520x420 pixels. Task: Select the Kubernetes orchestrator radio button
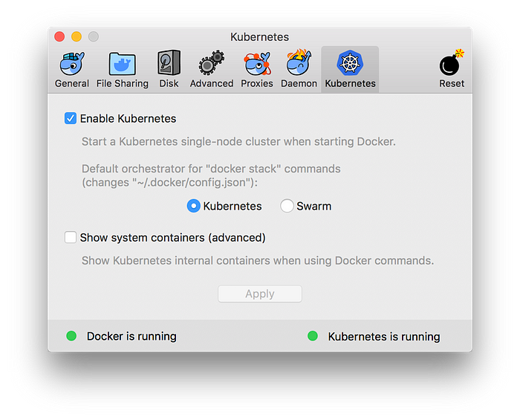[193, 206]
